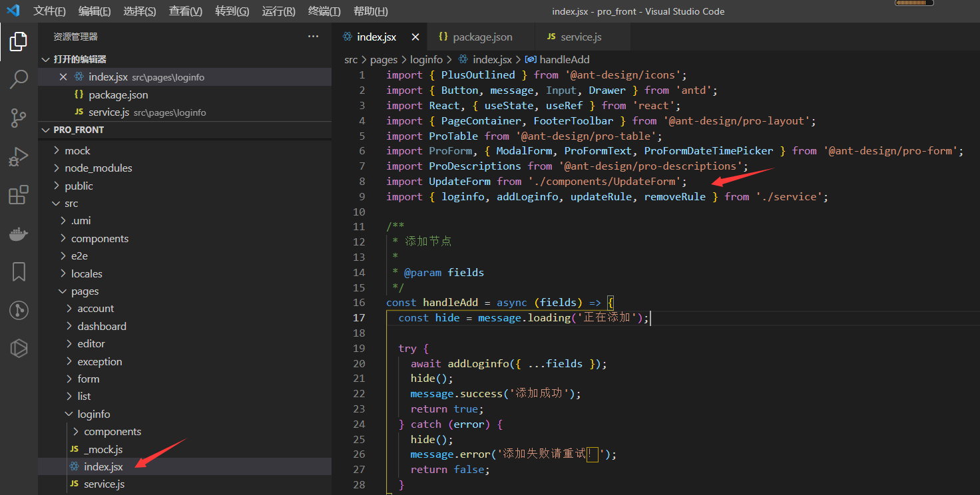980x495 pixels.
Task: Open index.jsx in the file tree
Action: [x=185, y=466]
